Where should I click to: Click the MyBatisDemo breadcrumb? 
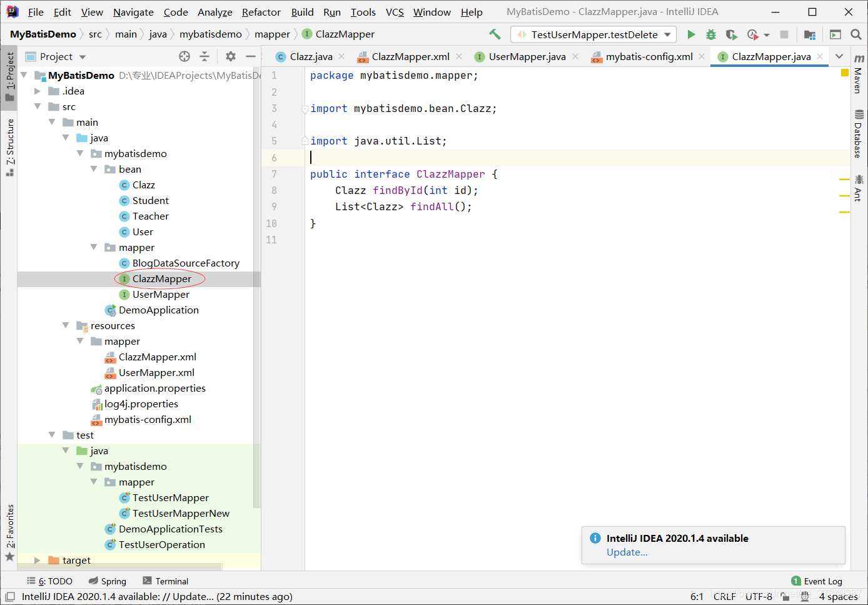click(x=43, y=34)
